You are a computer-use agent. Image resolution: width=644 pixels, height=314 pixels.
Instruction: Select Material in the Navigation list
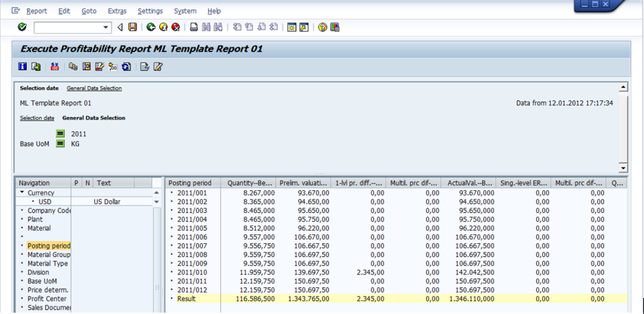(39, 228)
